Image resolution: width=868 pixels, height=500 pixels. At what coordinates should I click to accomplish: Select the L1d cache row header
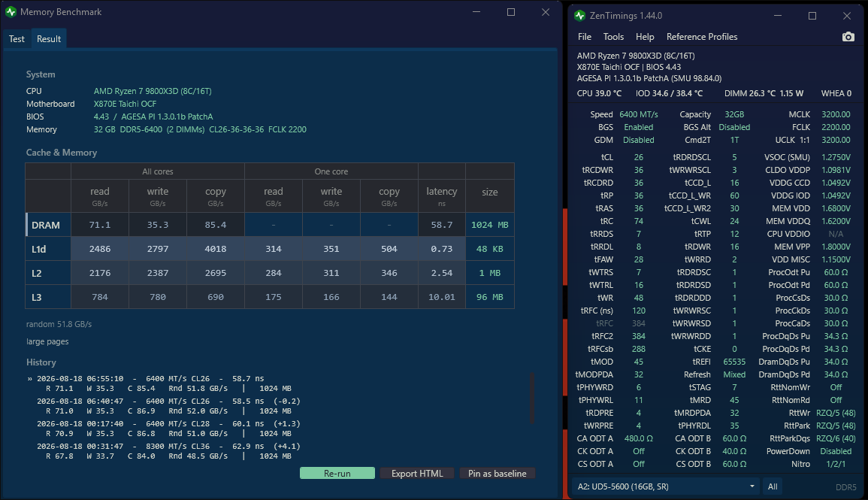tap(49, 249)
